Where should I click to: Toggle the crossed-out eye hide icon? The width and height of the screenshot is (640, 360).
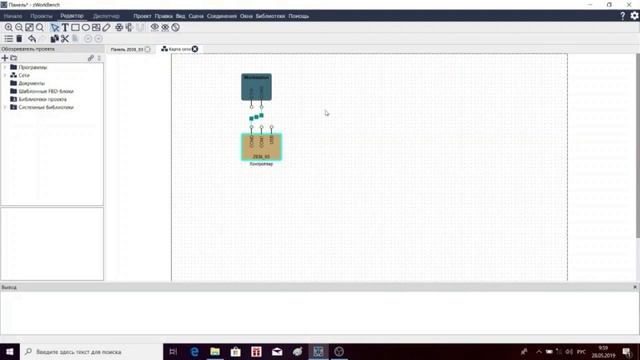tap(165, 27)
